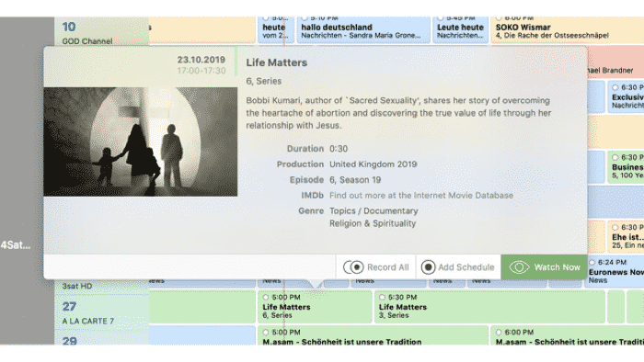Click the Record All button
This screenshot has width=644, height=362.
click(x=376, y=267)
